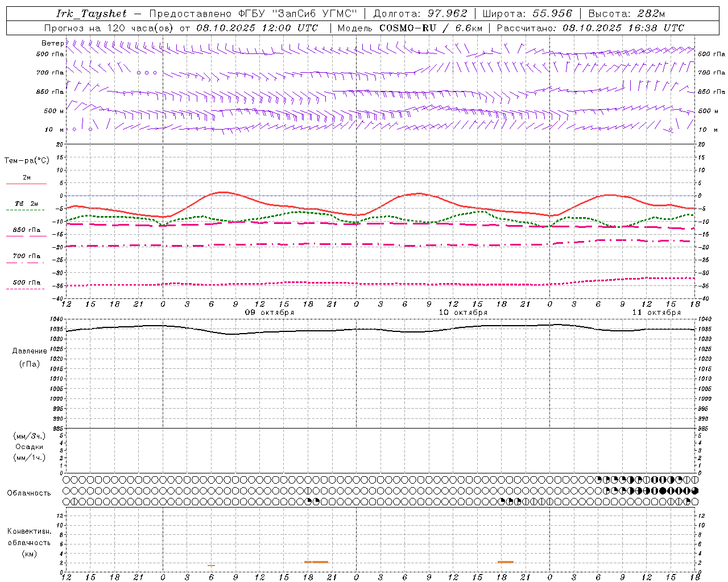This screenshot has width=728, height=582.
Task: Click the Тем-ра(°C) temperature panel title
Action: (x=27, y=161)
